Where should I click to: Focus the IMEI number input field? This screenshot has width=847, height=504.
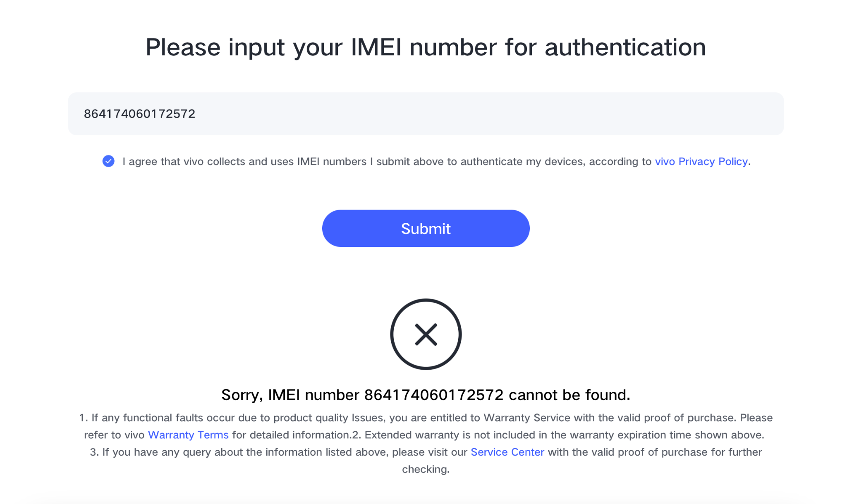click(426, 114)
